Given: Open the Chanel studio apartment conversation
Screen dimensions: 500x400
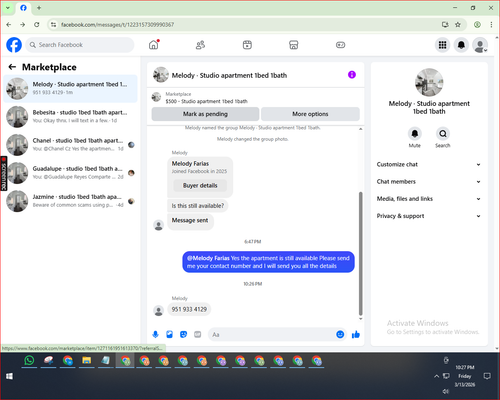Looking at the screenshot, I should (70, 145).
